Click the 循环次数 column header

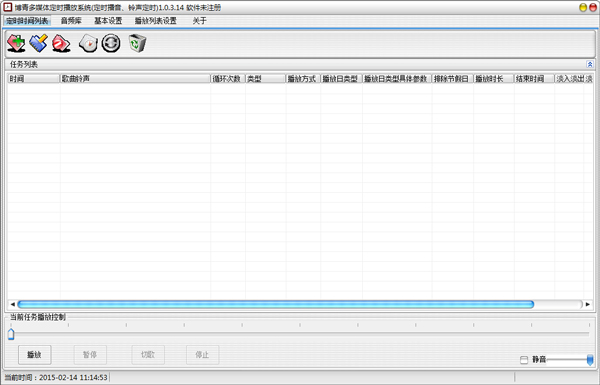228,78
